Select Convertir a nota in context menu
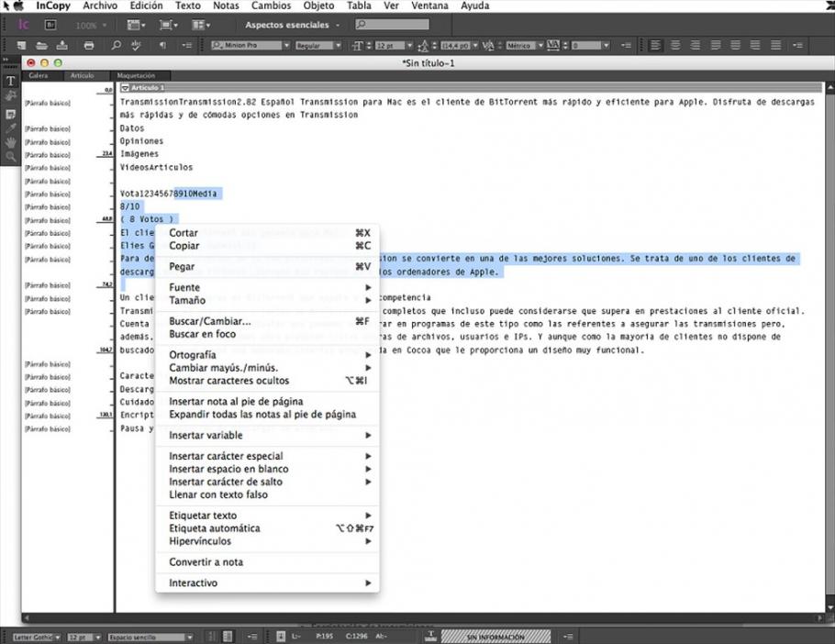Screen dimensions: 835x644 [x=206, y=562]
